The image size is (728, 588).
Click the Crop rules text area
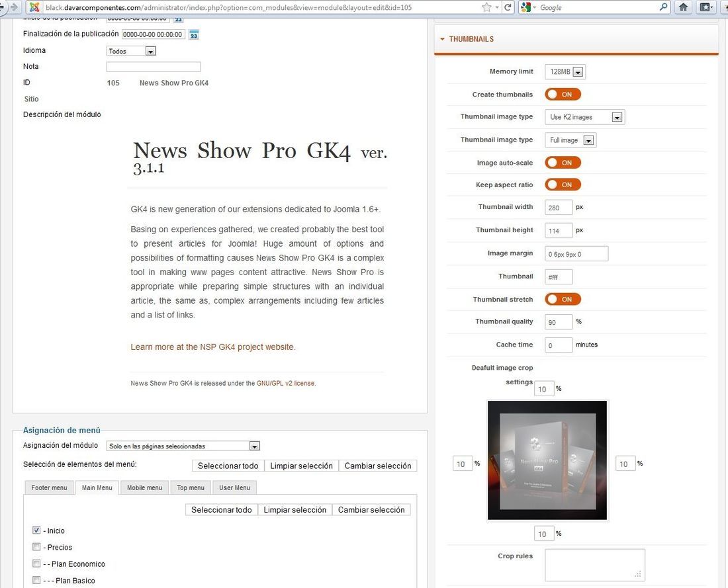tap(595, 565)
